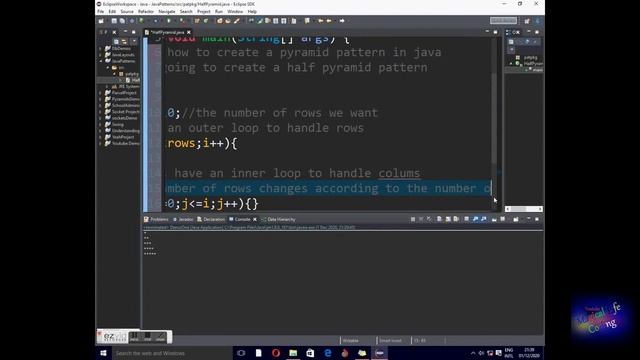
Task: Switch to the Problems tab
Action: click(156, 220)
